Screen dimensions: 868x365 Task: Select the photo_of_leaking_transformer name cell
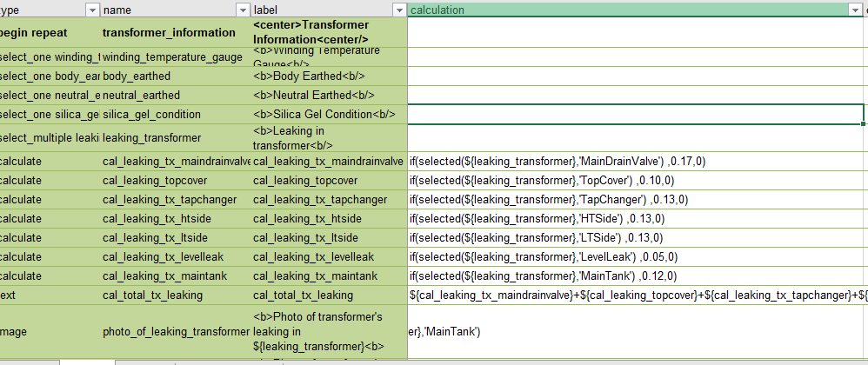click(x=174, y=331)
